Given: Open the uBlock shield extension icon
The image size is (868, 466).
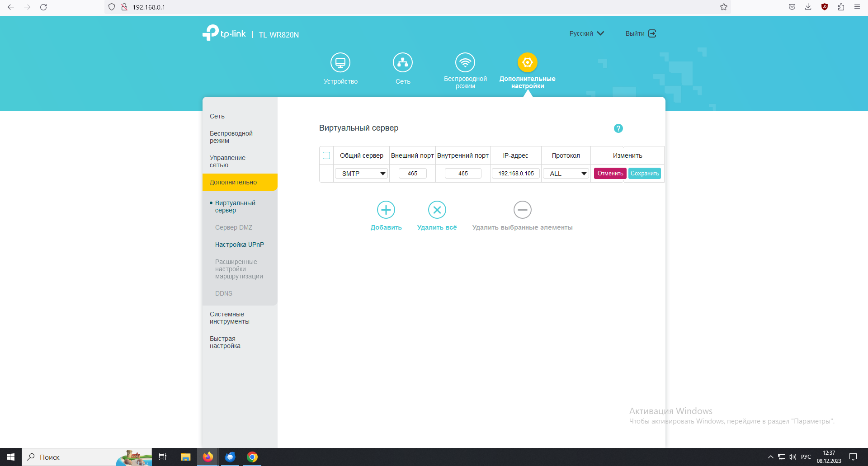Looking at the screenshot, I should click(x=824, y=7).
